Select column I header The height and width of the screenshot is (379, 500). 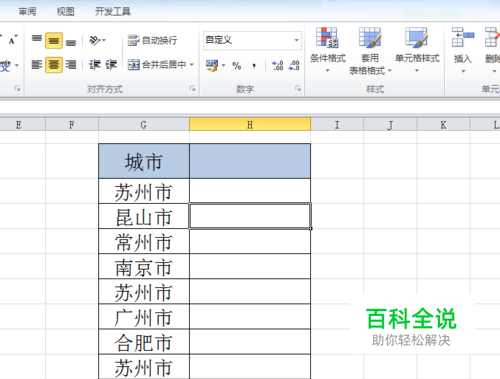[337, 125]
